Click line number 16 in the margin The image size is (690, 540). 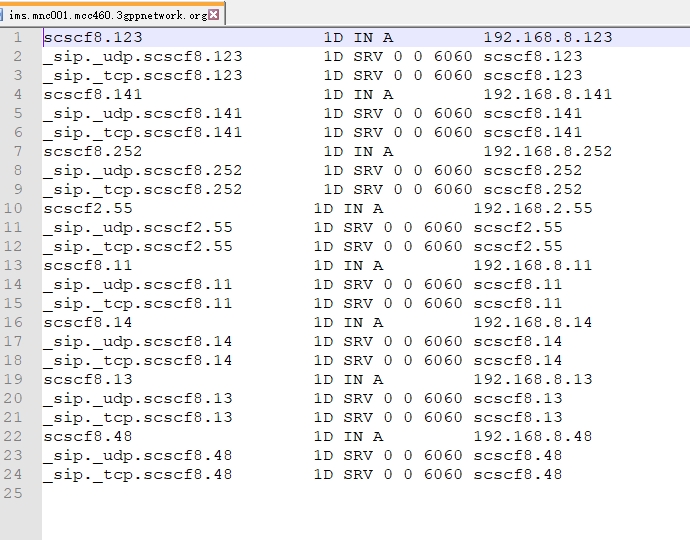pos(14,323)
